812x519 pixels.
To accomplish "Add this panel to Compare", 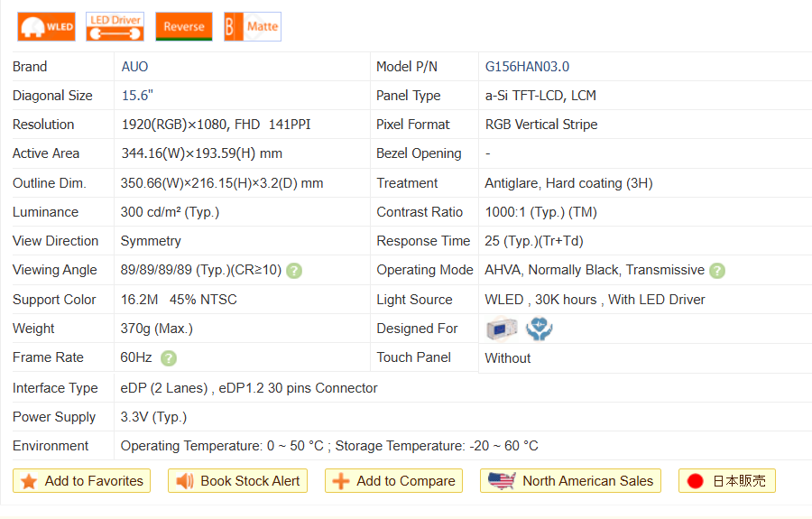I will [393, 481].
